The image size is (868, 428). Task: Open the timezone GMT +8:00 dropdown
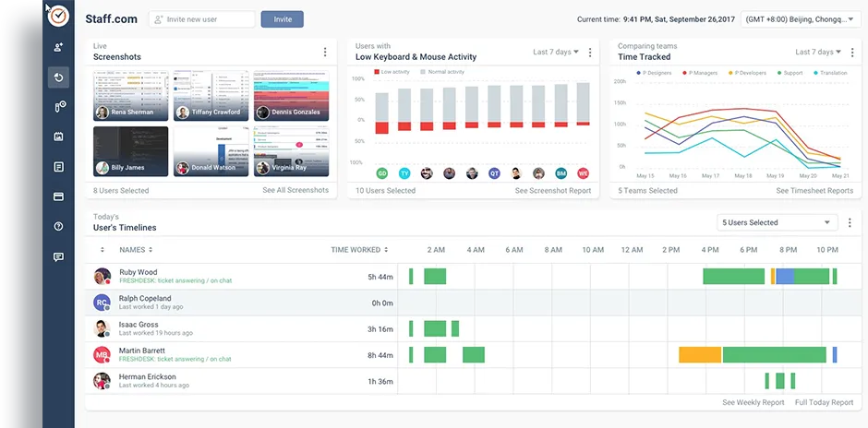(800, 19)
